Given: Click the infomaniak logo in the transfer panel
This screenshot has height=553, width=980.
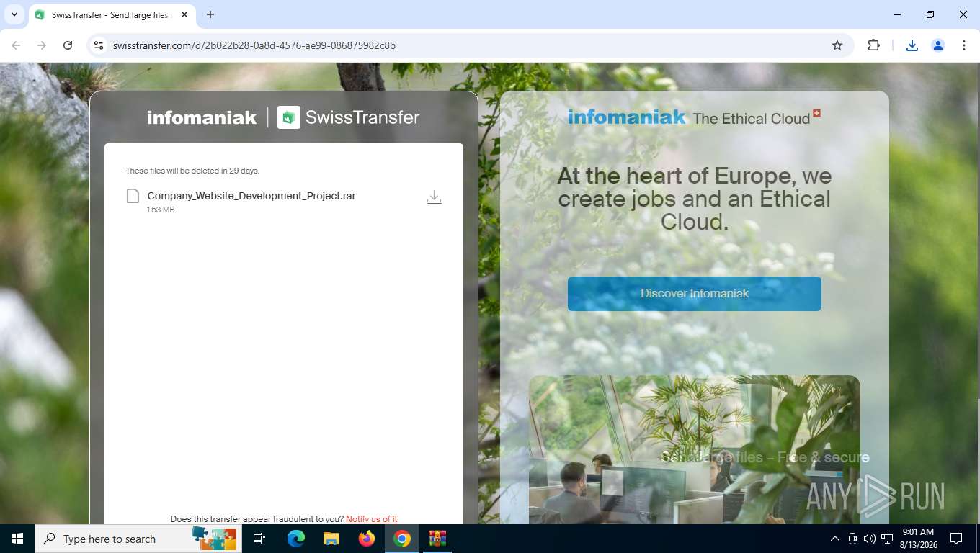Looking at the screenshot, I should [x=202, y=117].
